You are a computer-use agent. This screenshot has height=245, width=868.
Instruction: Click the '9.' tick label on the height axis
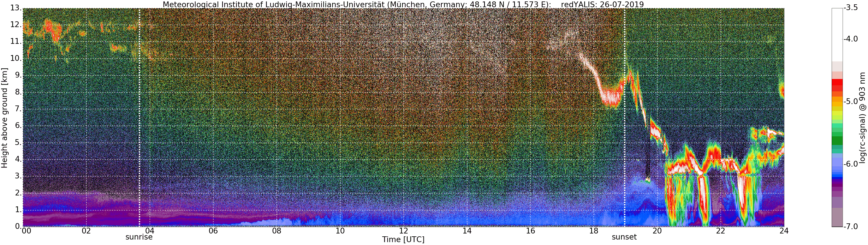click(18, 76)
